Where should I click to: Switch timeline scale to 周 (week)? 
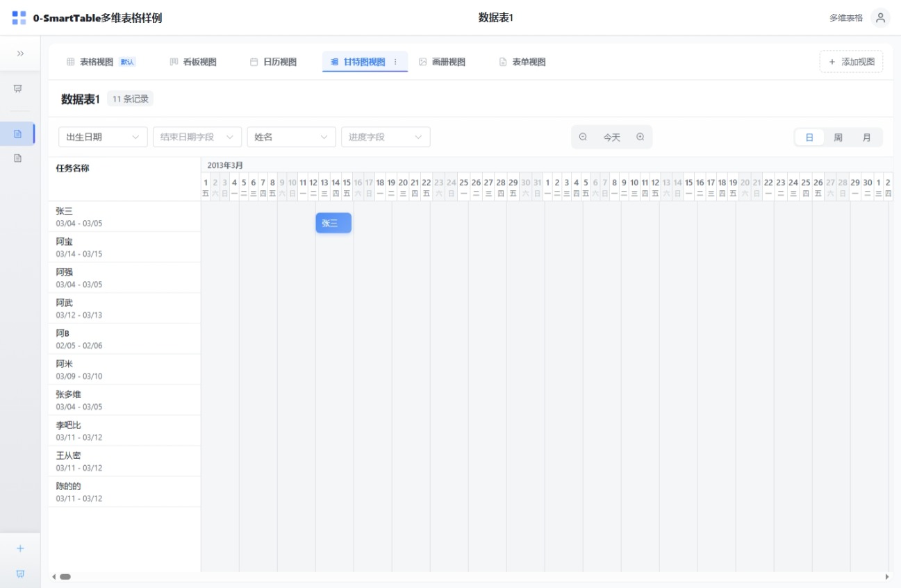click(x=838, y=137)
